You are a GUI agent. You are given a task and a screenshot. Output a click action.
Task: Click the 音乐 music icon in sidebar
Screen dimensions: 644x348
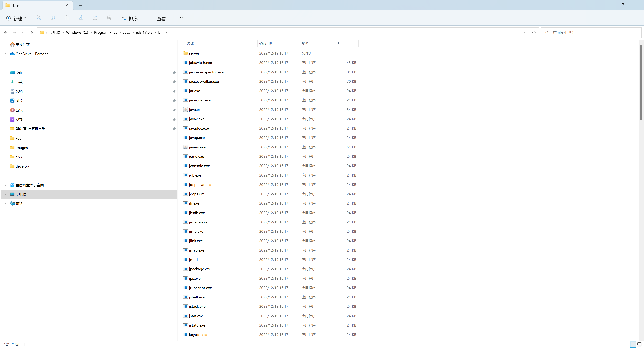pyautogui.click(x=12, y=110)
